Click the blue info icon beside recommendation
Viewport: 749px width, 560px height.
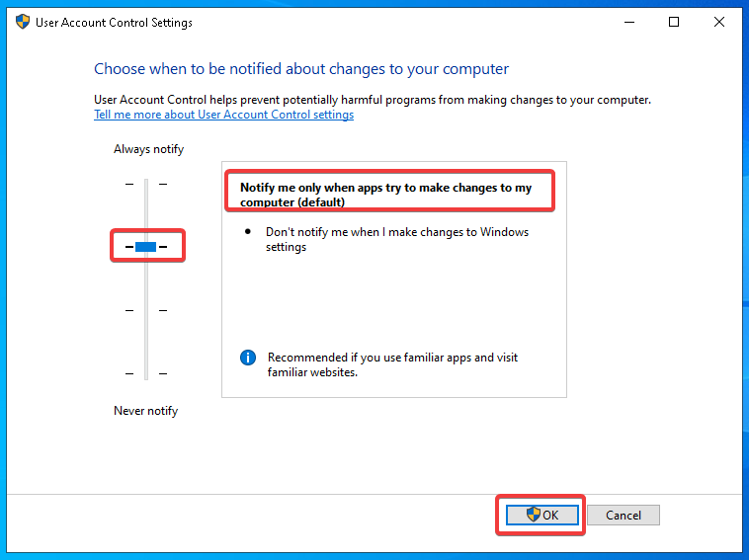click(x=248, y=358)
